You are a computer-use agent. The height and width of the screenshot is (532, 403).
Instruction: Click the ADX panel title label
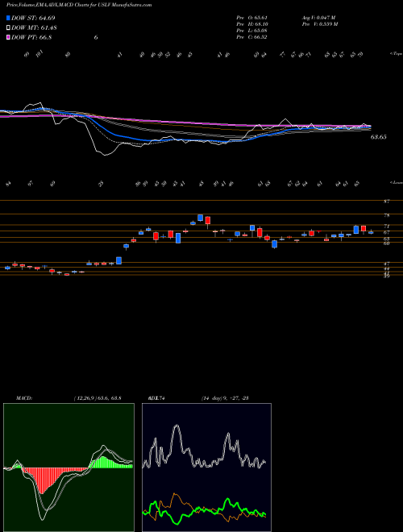tap(156, 398)
